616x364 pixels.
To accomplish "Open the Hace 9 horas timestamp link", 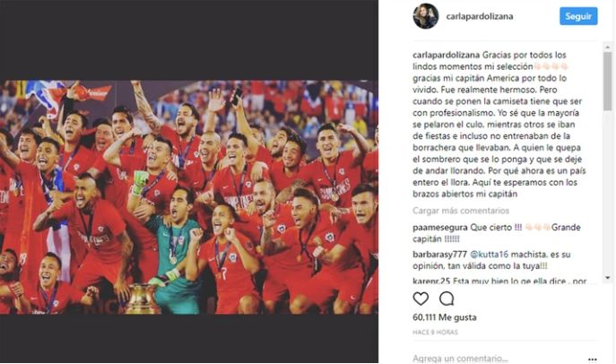I will click(x=435, y=333).
